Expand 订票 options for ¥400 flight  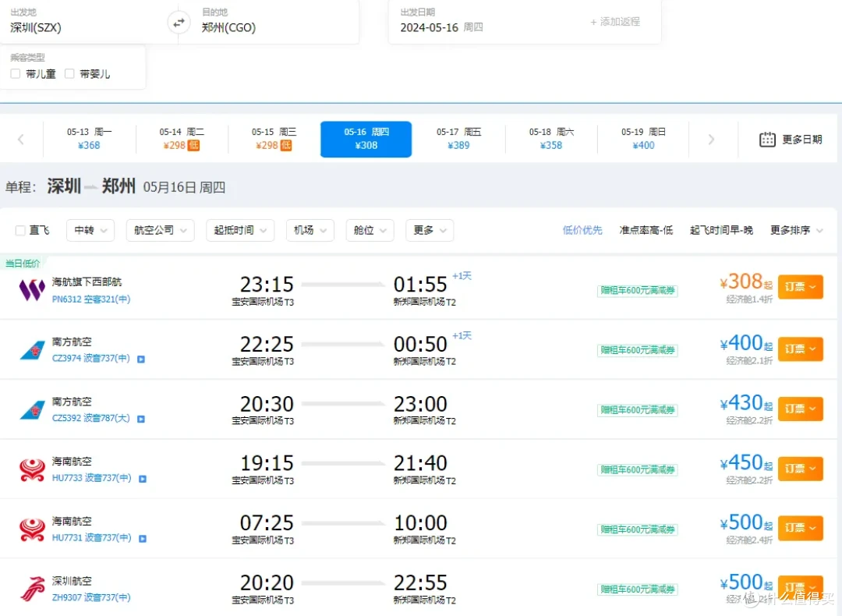[800, 349]
